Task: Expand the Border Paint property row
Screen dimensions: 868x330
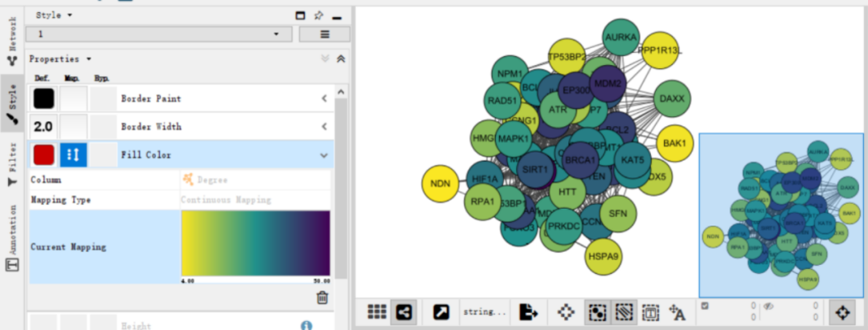Action: point(325,99)
